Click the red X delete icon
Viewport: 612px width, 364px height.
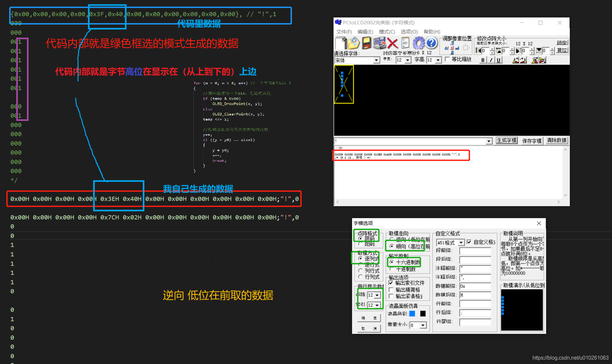pos(392,43)
